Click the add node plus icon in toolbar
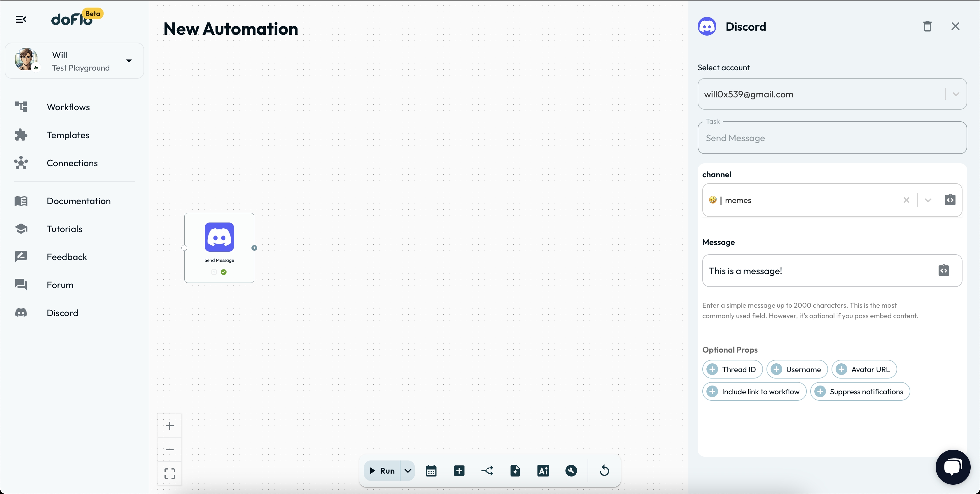The height and width of the screenshot is (494, 980). coord(459,471)
